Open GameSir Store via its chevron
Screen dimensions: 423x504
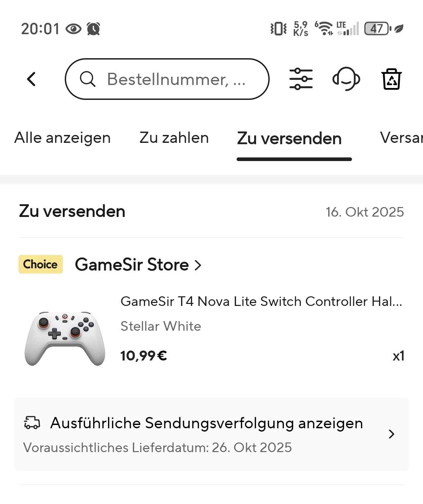click(198, 265)
